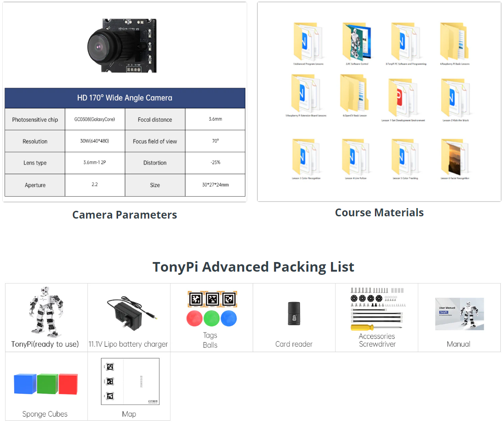504x423 pixels.
Task: Click the 'HD 170° Wide Angle Camera' table header
Action: coord(125,98)
